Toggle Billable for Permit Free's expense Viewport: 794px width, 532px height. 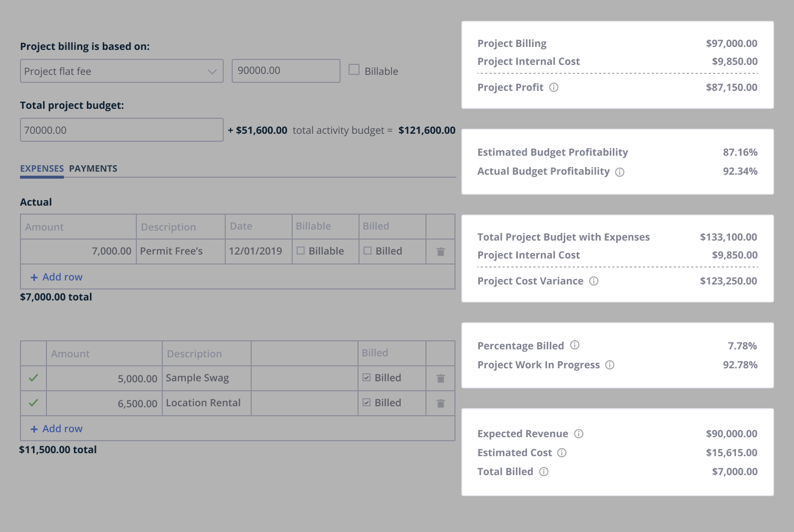pyautogui.click(x=301, y=251)
